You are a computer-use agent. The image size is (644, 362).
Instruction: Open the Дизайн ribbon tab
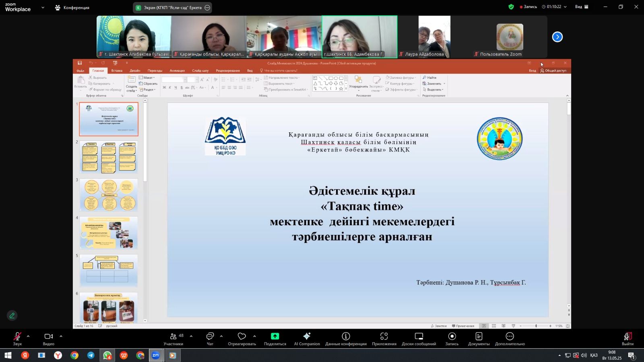(x=135, y=70)
